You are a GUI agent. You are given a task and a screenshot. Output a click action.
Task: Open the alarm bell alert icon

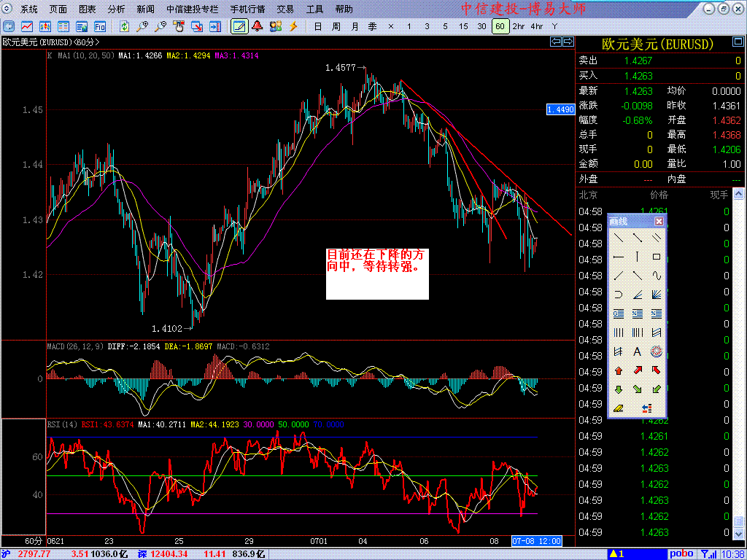(x=258, y=26)
